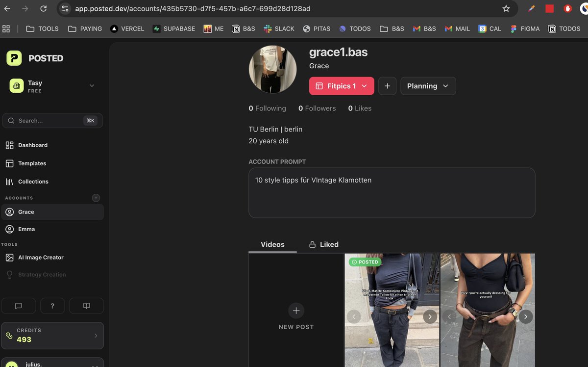Expand the Credits 493 panel
The height and width of the screenshot is (367, 588).
click(52, 335)
